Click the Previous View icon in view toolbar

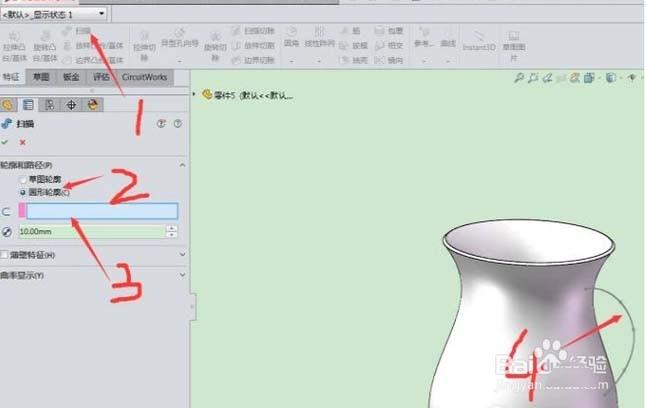pos(547,77)
